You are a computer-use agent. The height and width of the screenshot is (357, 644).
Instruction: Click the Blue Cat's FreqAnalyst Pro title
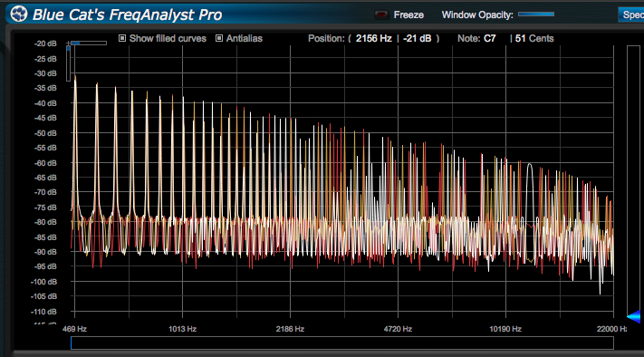click(128, 14)
